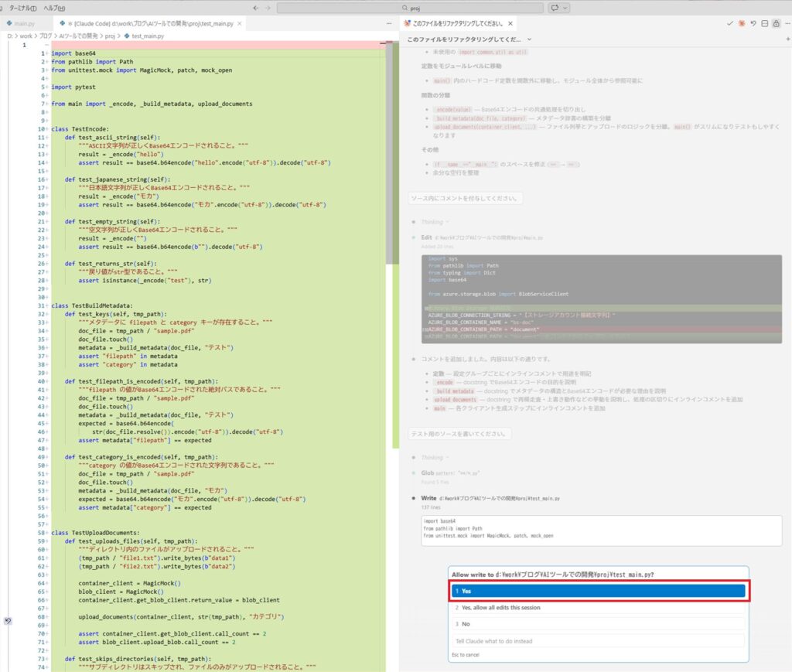Screen dimensions: 792x672
Task: Click the undo icon in the left gutter
Action: [x=8, y=620]
